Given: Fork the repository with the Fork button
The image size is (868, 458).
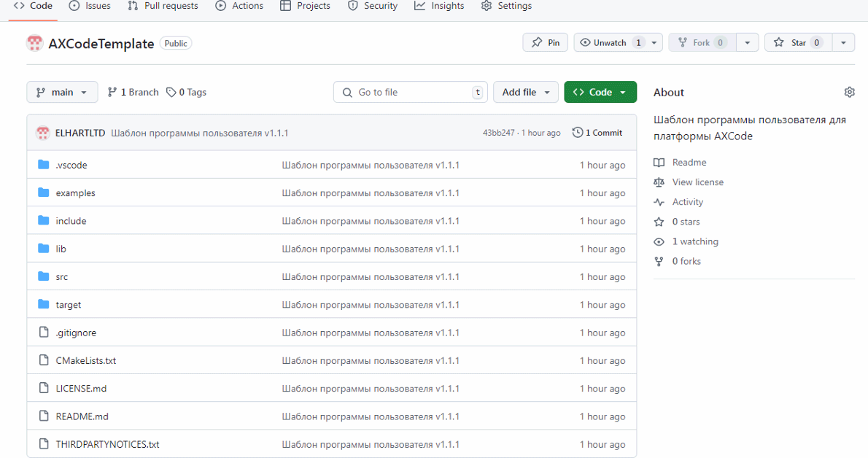Looking at the screenshot, I should [702, 42].
